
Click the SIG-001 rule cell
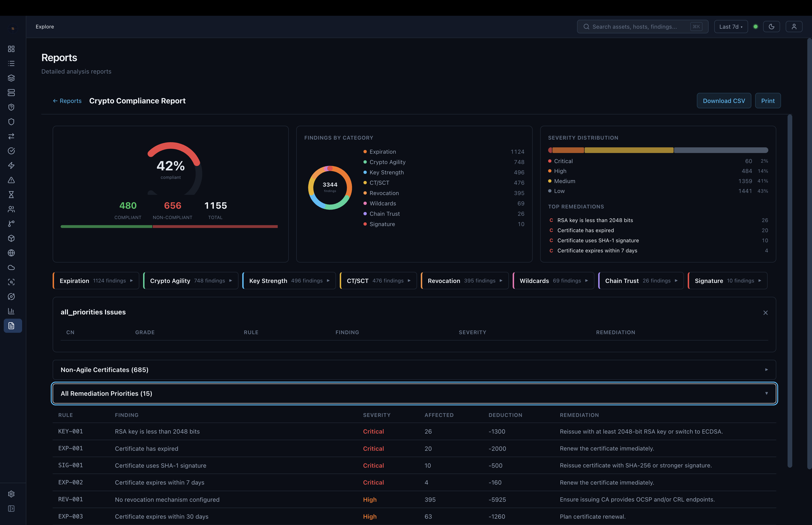(x=70, y=465)
